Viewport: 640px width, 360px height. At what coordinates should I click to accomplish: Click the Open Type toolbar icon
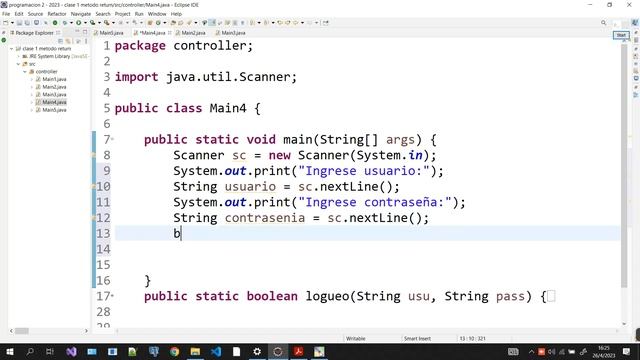(173, 23)
